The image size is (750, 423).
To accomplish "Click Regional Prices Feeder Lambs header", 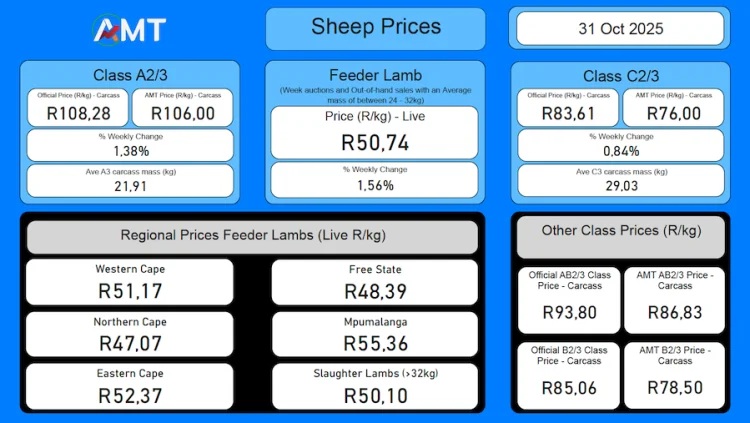I will click(x=252, y=237).
